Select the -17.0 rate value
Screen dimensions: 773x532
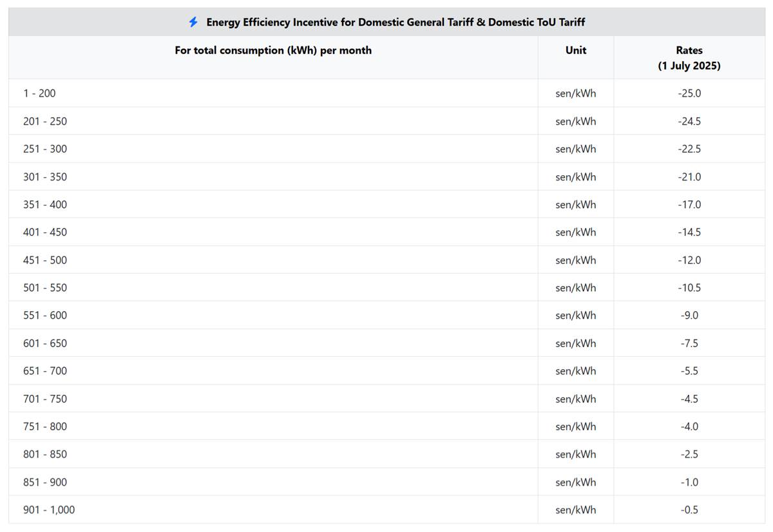[x=689, y=205]
